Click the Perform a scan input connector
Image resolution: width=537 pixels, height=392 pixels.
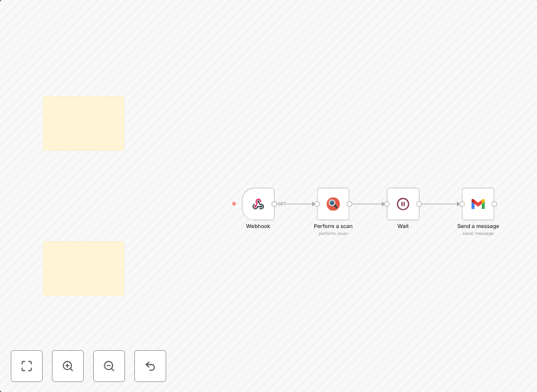click(x=317, y=204)
